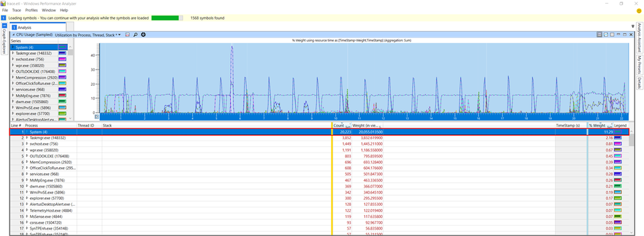644x236 pixels.
Task: Open the view editor gear icon
Action: [143, 35]
